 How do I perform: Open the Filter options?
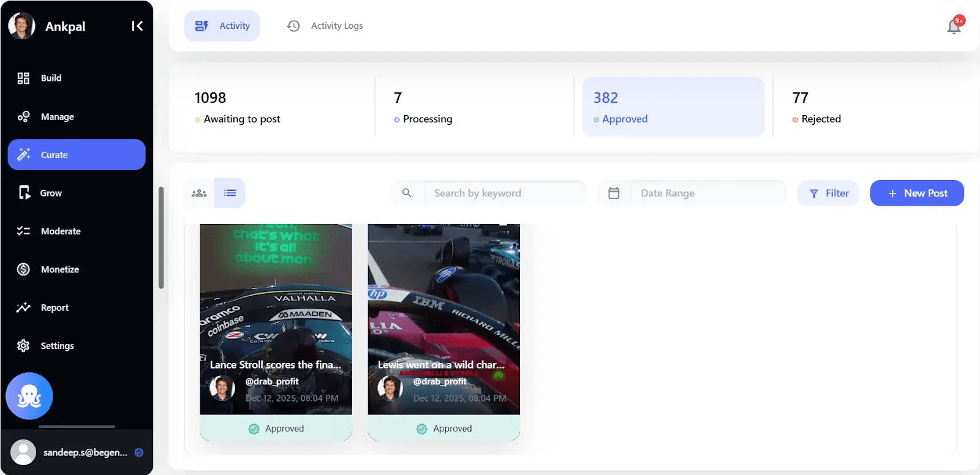pos(829,193)
